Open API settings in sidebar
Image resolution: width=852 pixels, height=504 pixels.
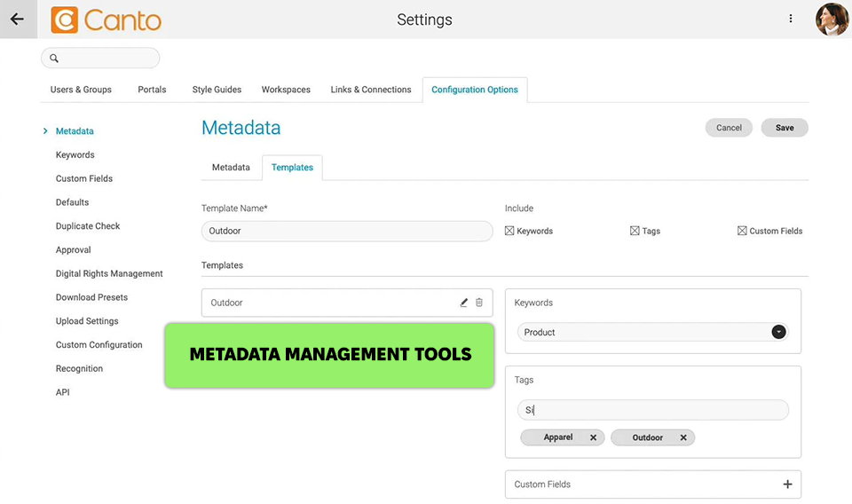(x=62, y=392)
